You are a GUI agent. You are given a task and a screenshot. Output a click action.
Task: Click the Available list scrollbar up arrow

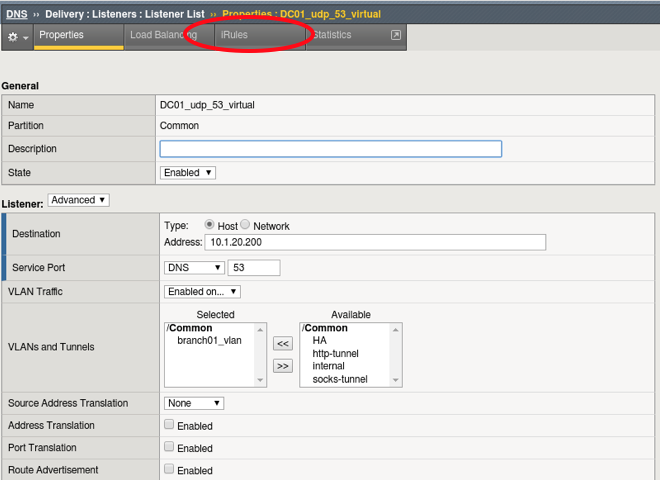(396, 330)
